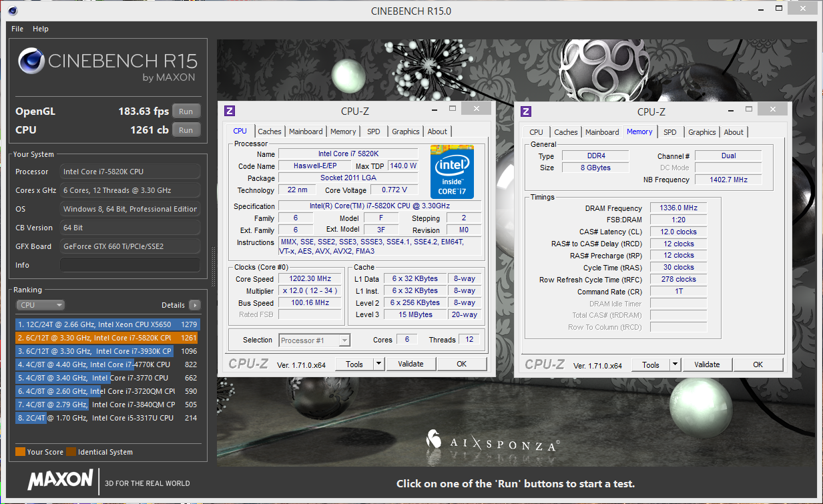Select ranking row Core i7-3720QM
Viewport: 823px width, 504px height.
107,391
